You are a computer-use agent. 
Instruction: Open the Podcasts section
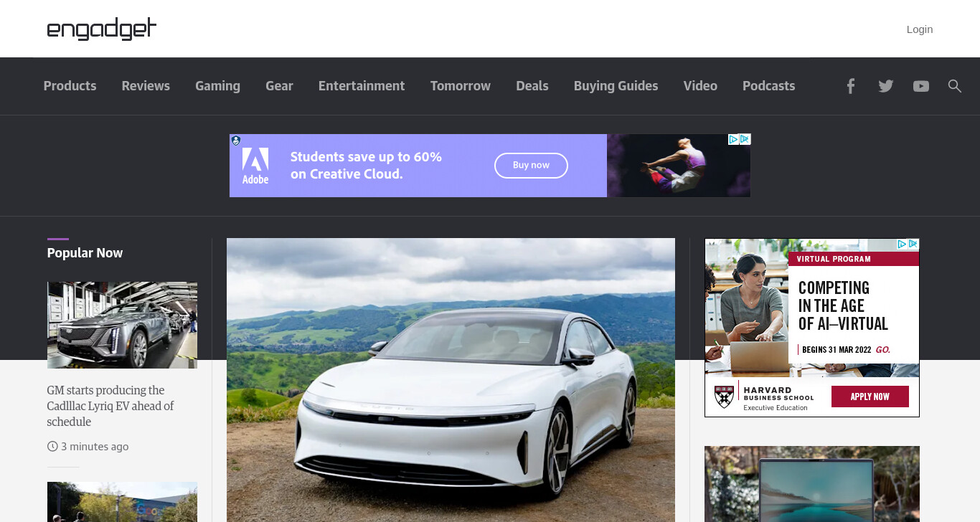(768, 86)
